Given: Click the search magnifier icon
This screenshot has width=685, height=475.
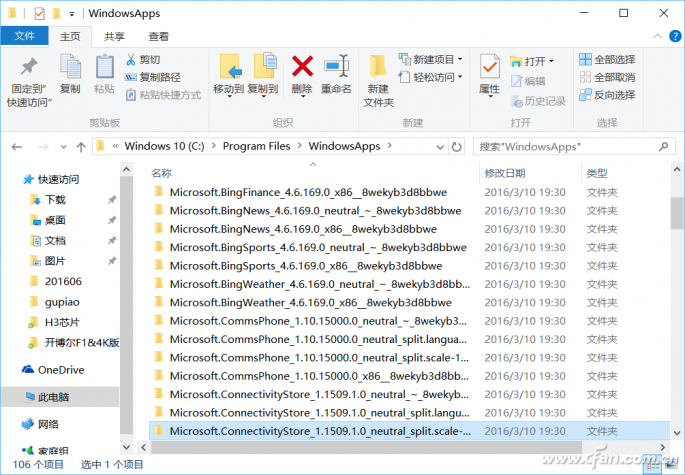Looking at the screenshot, I should (x=664, y=146).
